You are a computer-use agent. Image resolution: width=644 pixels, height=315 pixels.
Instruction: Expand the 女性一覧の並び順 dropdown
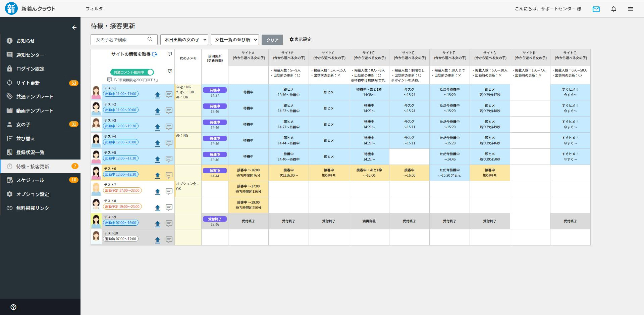[235, 40]
